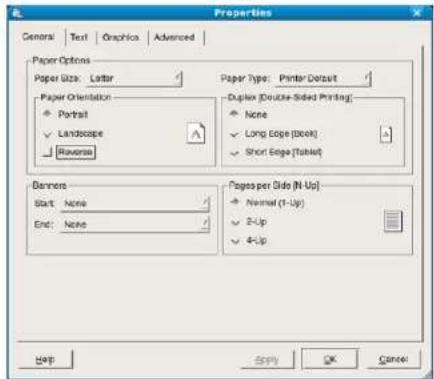Click the Apply button
434x379 pixels.
tap(267, 360)
